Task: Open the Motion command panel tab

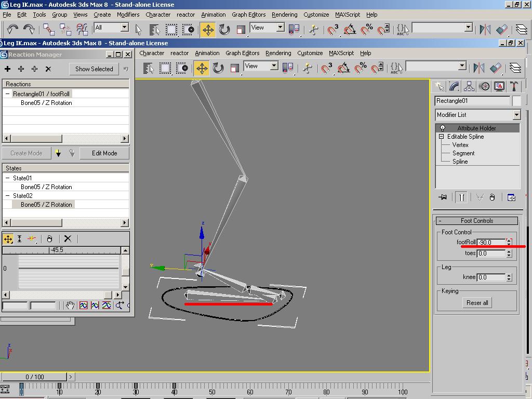Action: [x=484, y=87]
